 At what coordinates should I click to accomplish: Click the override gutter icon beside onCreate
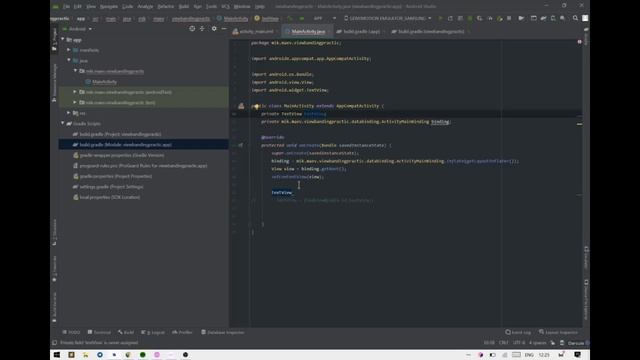241,145
